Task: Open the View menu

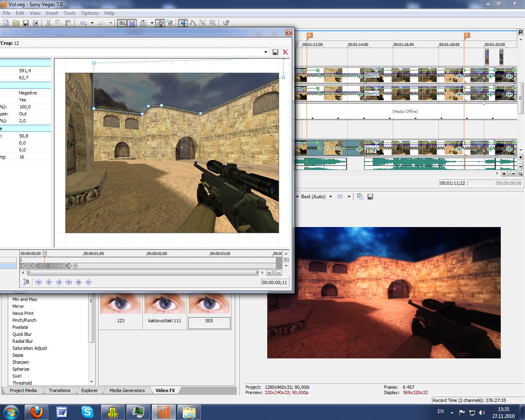Action: [x=35, y=13]
